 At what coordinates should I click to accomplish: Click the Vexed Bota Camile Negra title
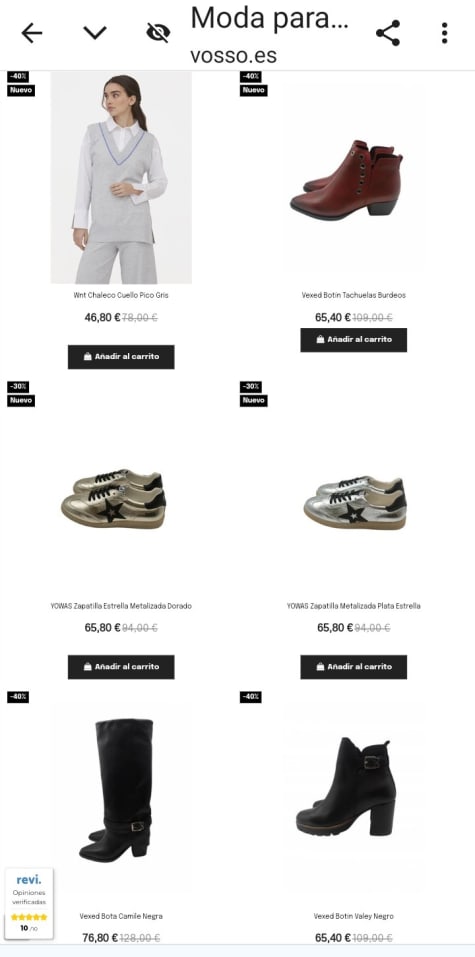tap(121, 916)
